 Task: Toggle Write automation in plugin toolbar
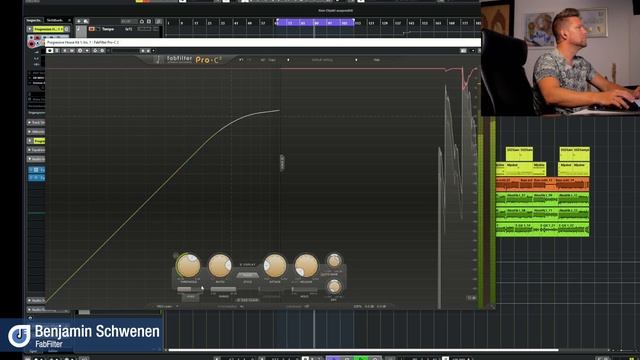tap(72, 51)
